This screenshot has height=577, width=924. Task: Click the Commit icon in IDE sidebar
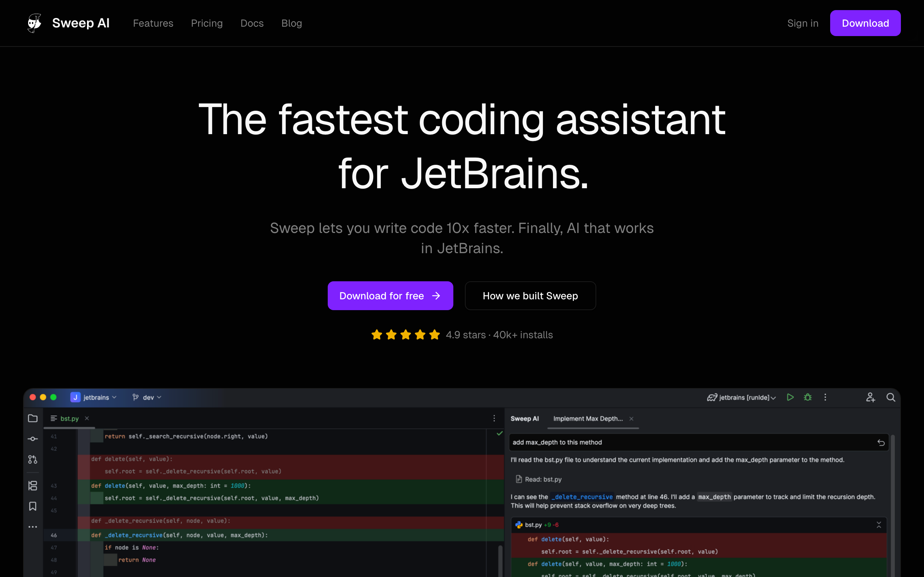pos(33,439)
